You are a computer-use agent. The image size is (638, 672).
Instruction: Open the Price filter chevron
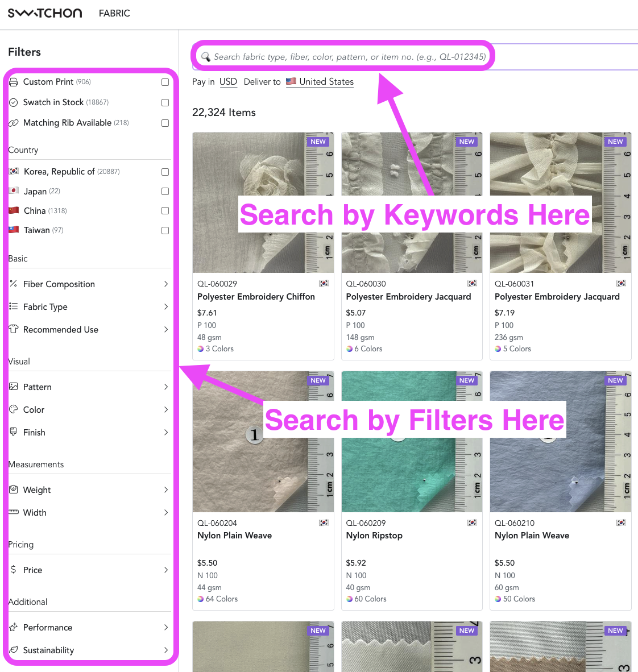(166, 570)
